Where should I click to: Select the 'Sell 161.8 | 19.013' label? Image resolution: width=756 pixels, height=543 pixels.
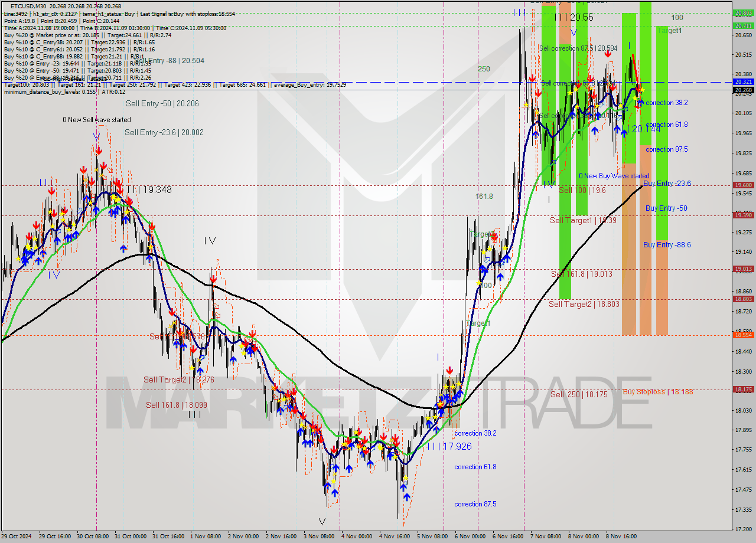coord(581,274)
